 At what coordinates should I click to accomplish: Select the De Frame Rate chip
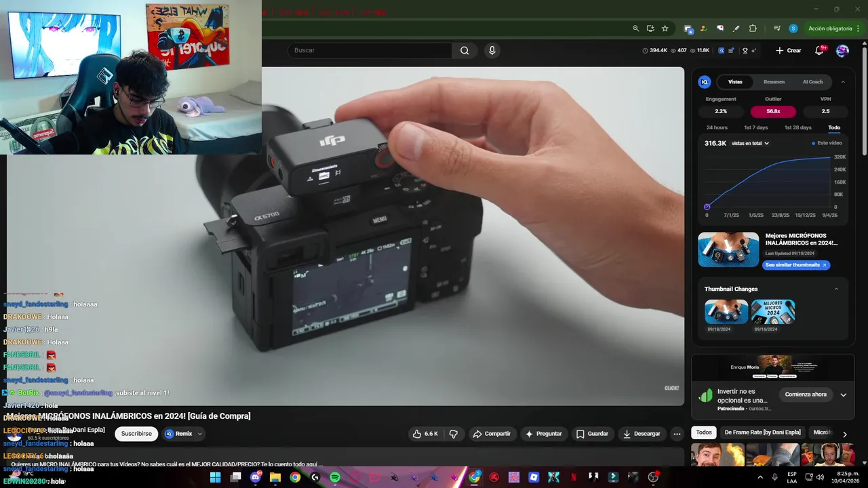(762, 432)
